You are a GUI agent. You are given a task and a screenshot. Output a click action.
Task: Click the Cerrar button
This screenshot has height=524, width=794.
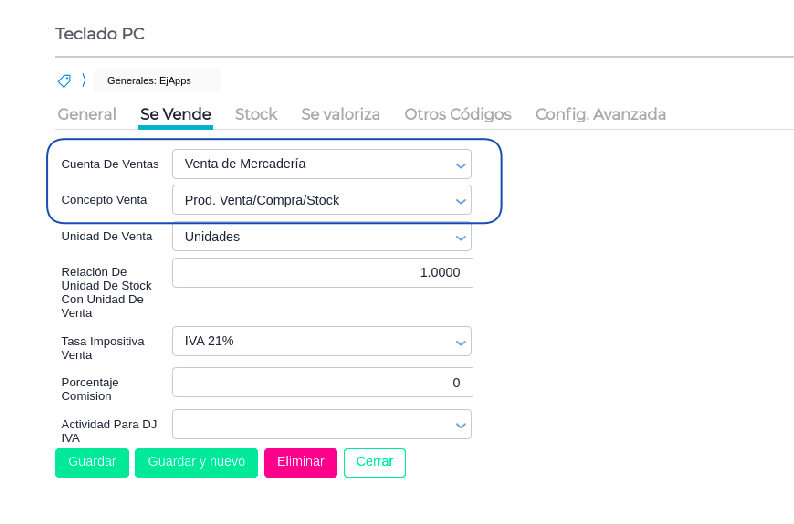(375, 462)
